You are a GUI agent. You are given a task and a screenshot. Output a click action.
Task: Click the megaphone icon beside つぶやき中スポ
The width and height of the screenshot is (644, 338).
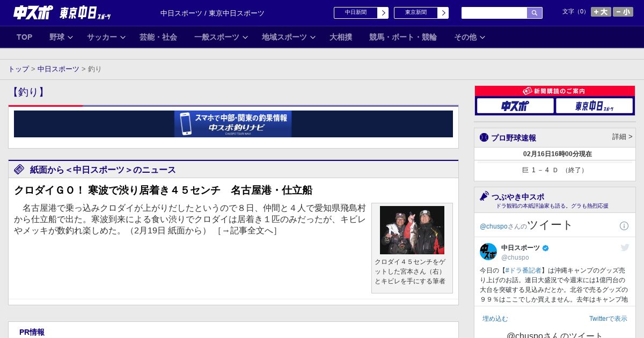coord(484,196)
